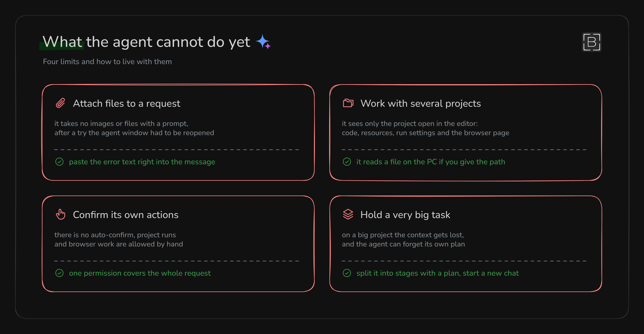
Task: Click the bracketed B logo icon
Action: tap(591, 42)
